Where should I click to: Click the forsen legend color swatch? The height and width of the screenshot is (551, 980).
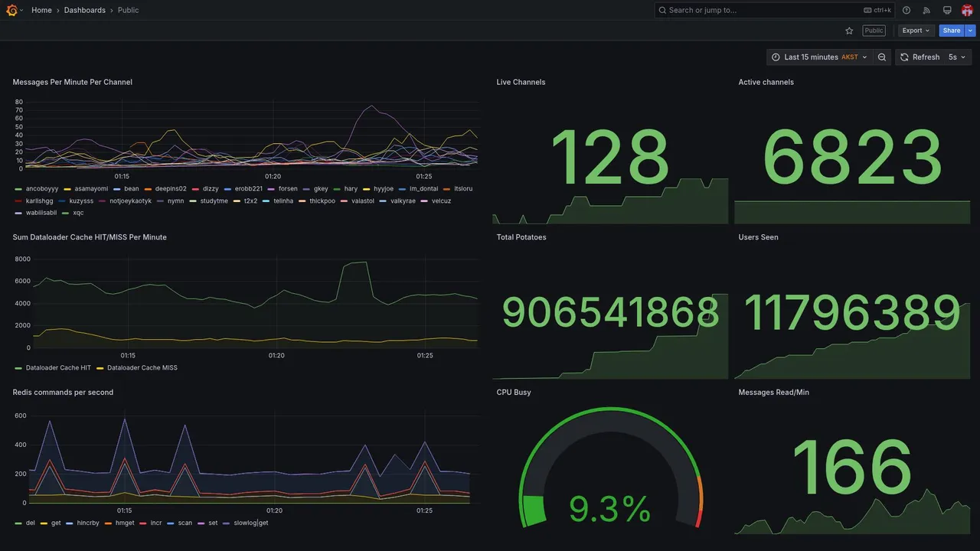(271, 189)
